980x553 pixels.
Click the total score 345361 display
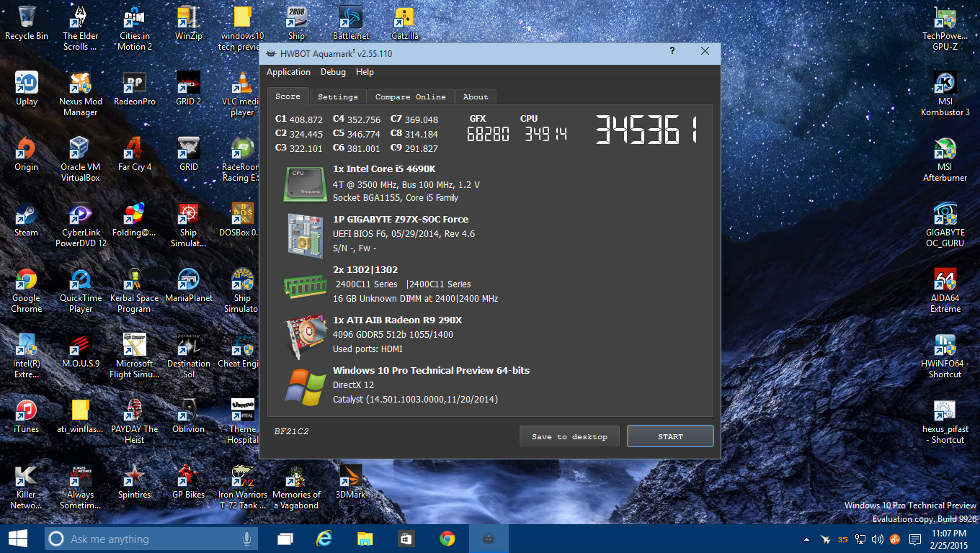pos(646,130)
